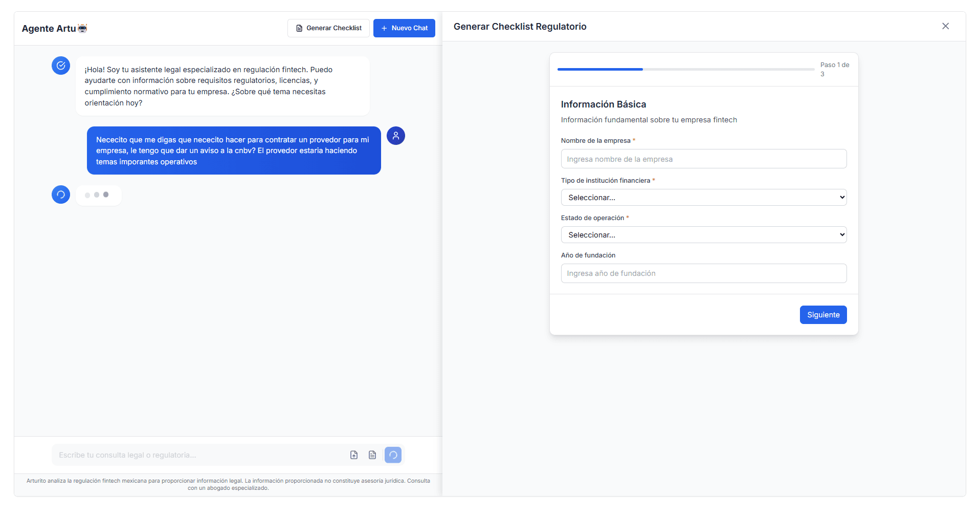Click the "Paso 1 de 3" step text

pyautogui.click(x=835, y=70)
